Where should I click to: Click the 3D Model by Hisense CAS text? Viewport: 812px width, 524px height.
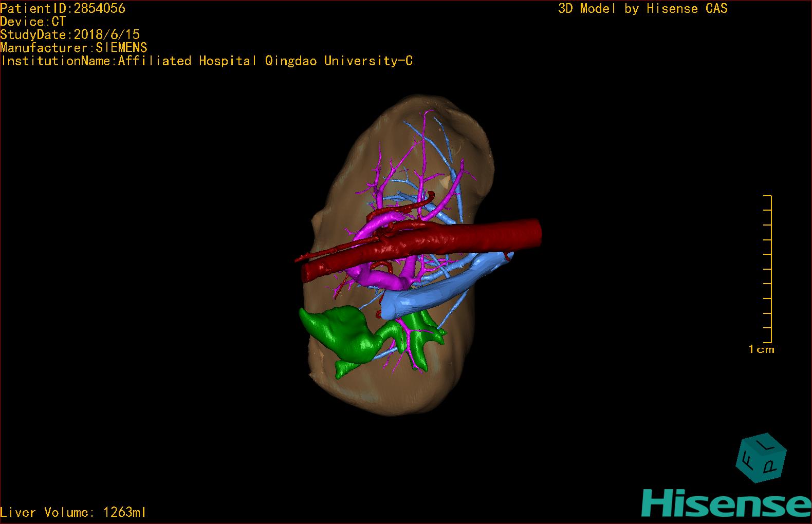tap(643, 8)
